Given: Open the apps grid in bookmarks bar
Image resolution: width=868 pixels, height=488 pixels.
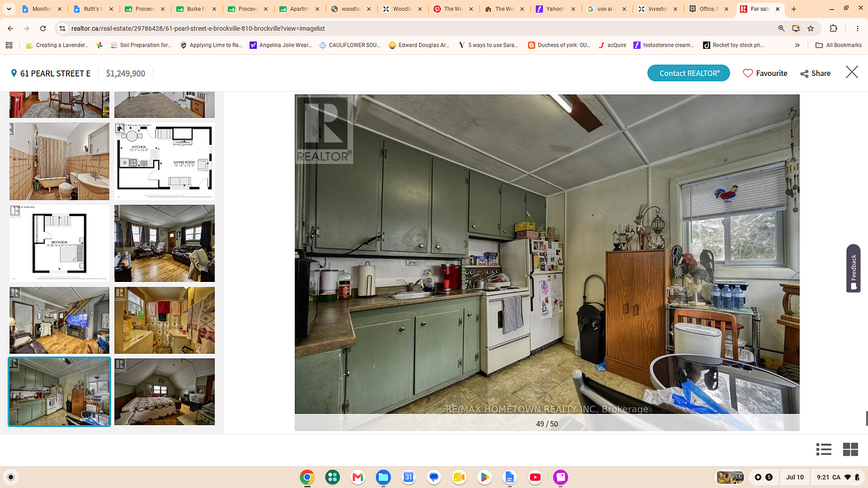Looking at the screenshot, I should [9, 45].
